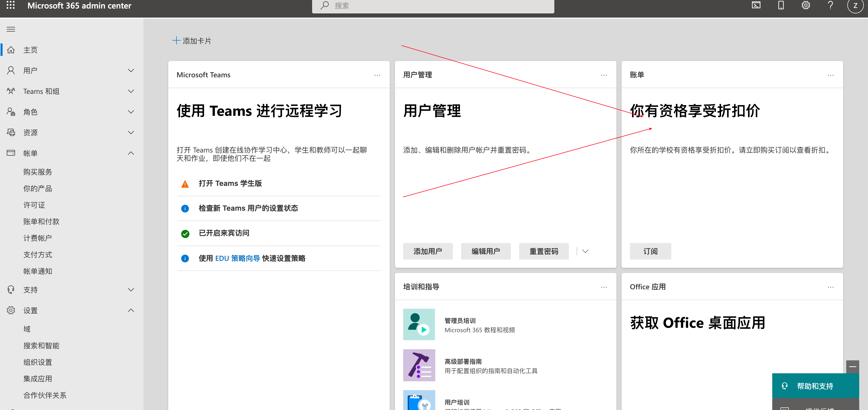Collapse the 设置 navigation section

tap(131, 310)
